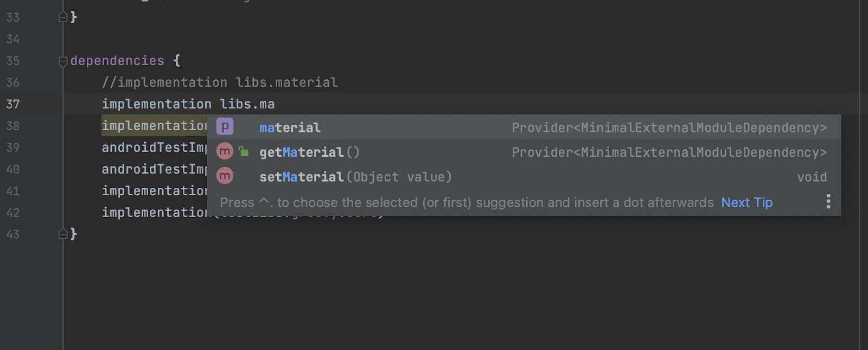The height and width of the screenshot is (350, 868).
Task: Click line number 40 in the gutter
Action: point(14,169)
